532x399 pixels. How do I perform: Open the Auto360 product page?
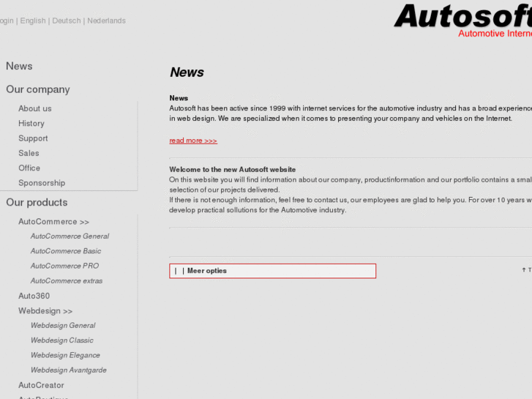click(x=34, y=296)
